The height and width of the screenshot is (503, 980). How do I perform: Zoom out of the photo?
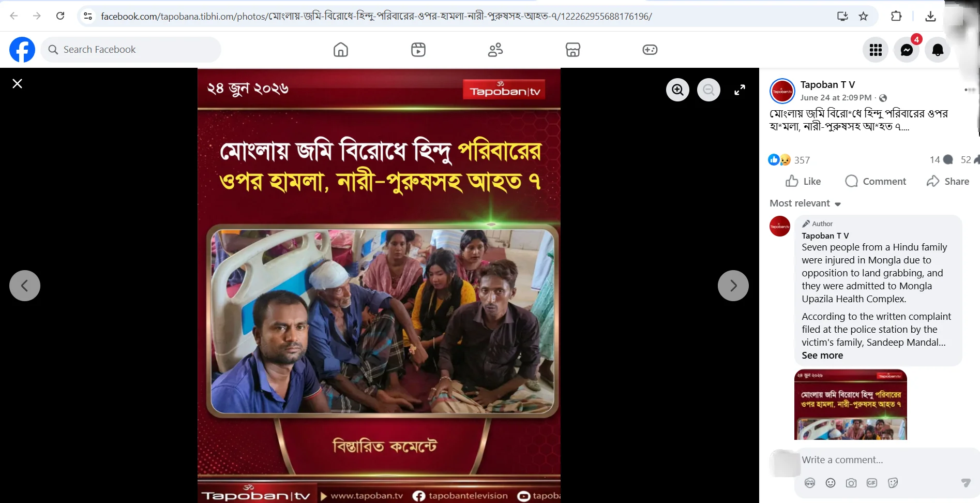click(x=708, y=90)
